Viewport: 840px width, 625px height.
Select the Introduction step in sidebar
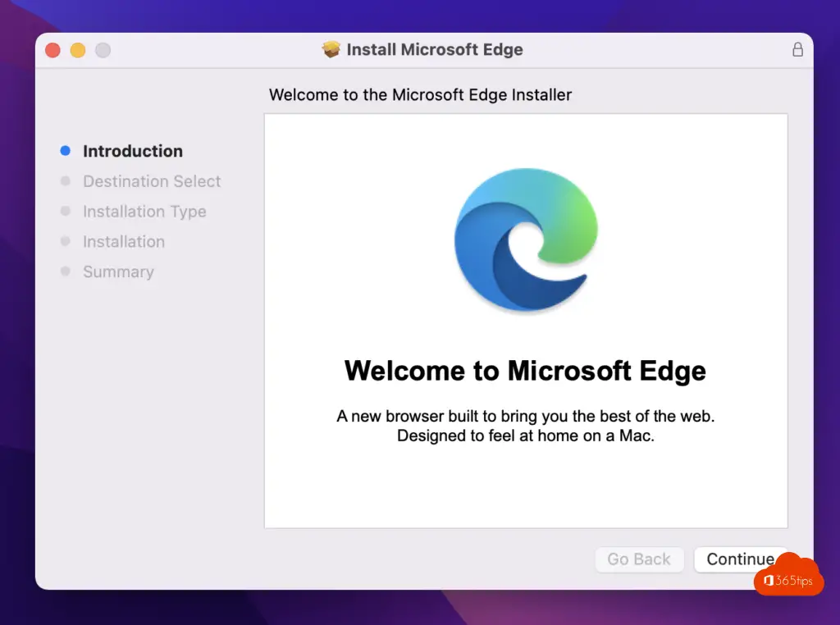click(133, 151)
